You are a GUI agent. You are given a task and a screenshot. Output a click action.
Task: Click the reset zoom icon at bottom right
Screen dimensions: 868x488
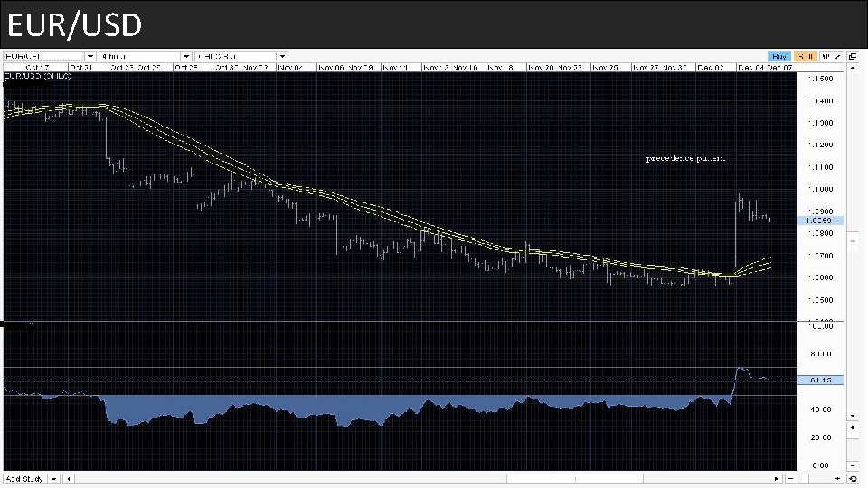pyautogui.click(x=853, y=479)
